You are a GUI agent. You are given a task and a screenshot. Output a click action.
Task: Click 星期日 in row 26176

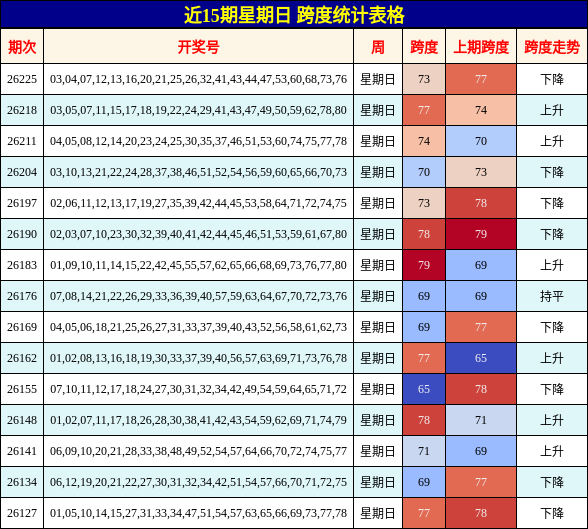[x=378, y=296]
